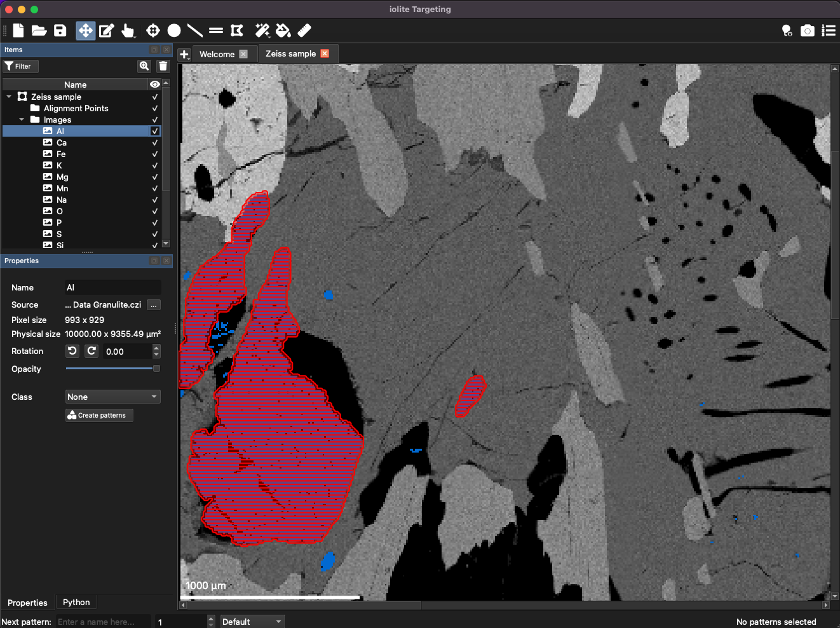Choose the line drawing tool
840x628 pixels.
point(195,31)
